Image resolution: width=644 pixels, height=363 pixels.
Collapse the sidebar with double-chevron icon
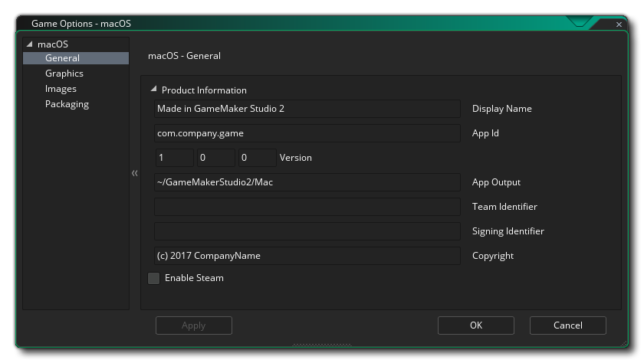click(135, 173)
